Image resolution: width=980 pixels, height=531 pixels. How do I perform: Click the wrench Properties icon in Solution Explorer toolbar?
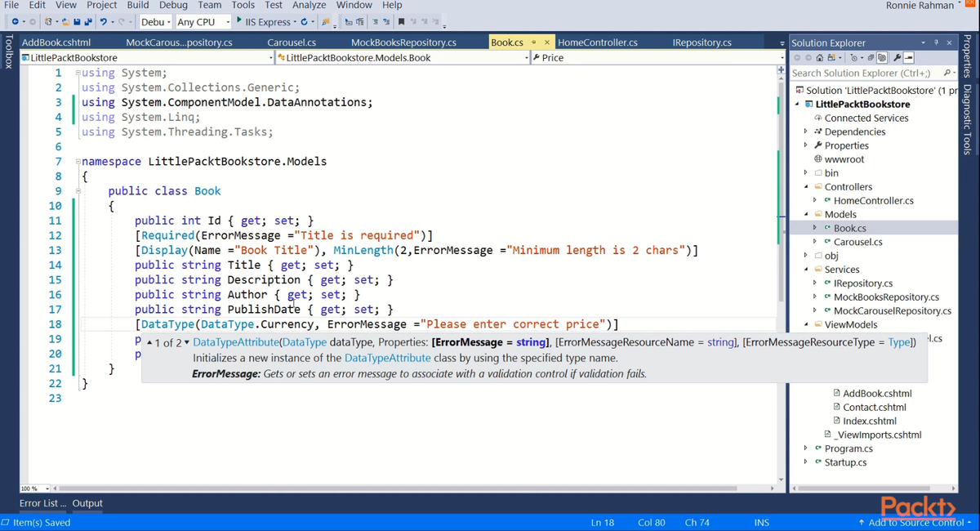click(897, 58)
